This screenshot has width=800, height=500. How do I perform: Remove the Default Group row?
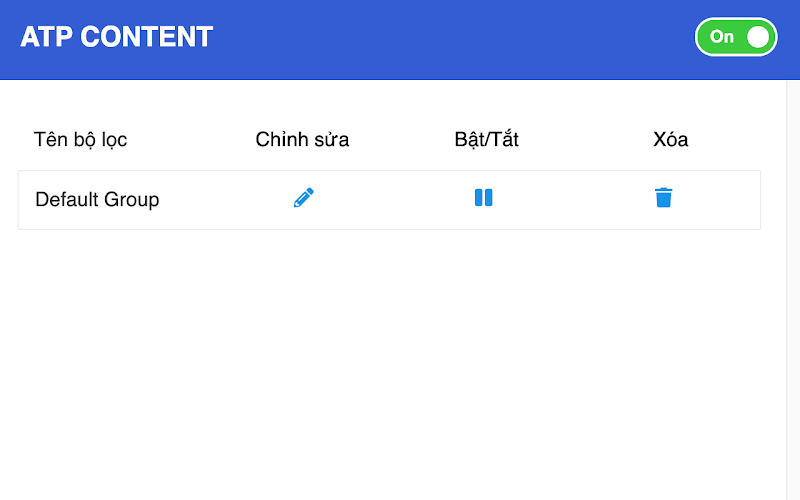(x=663, y=198)
